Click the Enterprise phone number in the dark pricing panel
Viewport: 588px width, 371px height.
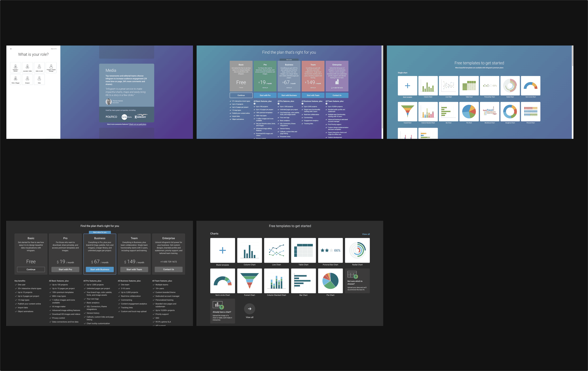pyautogui.click(x=168, y=262)
